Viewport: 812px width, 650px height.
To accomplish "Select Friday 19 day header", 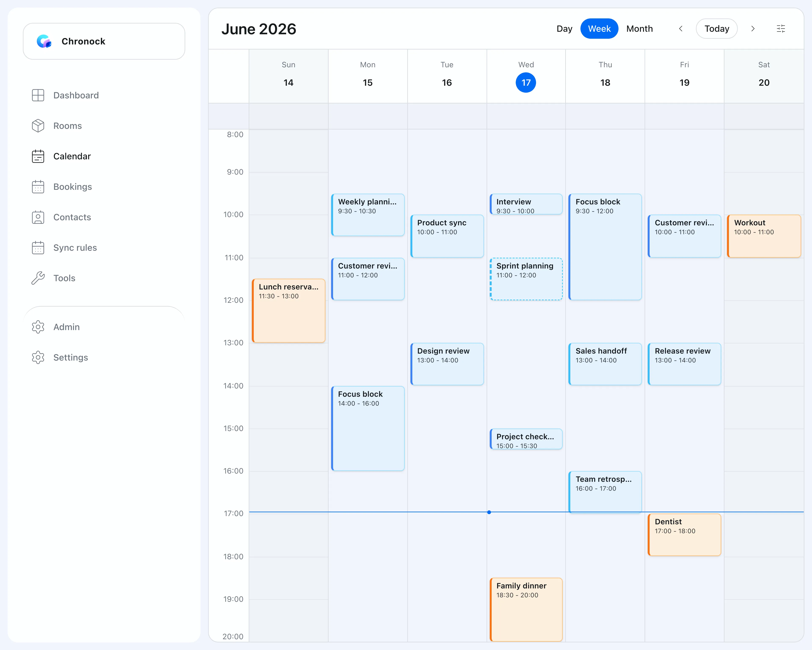I will point(684,76).
